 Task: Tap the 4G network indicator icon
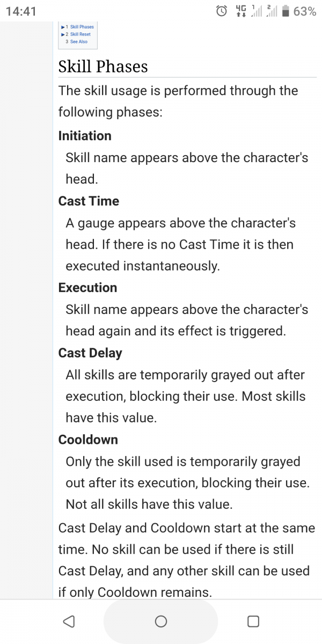[239, 11]
